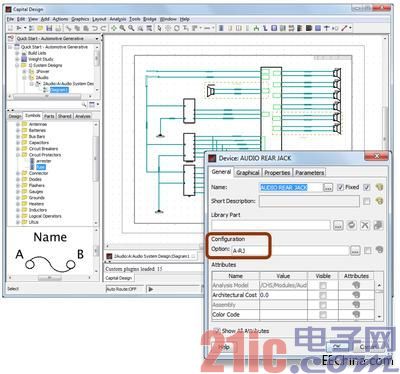Check the box beside Short Description field

point(367,201)
